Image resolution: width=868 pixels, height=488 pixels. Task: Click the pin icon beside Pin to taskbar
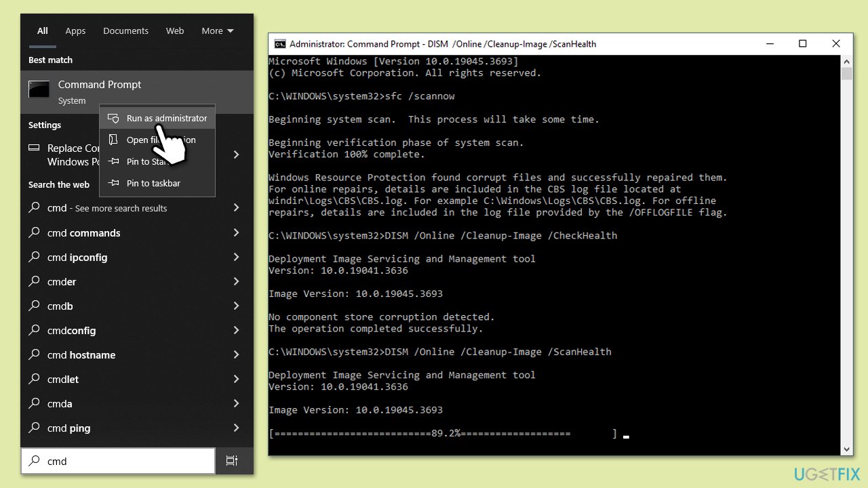[x=114, y=183]
